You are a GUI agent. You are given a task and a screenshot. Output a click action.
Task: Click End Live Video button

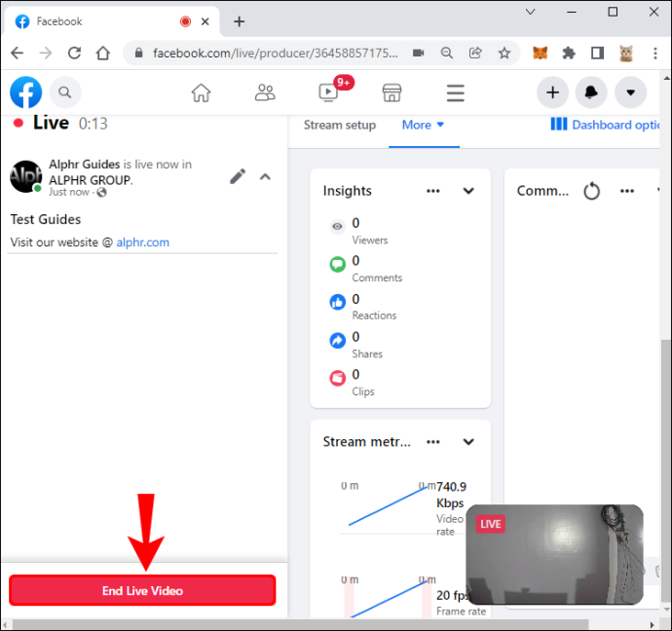(x=142, y=590)
